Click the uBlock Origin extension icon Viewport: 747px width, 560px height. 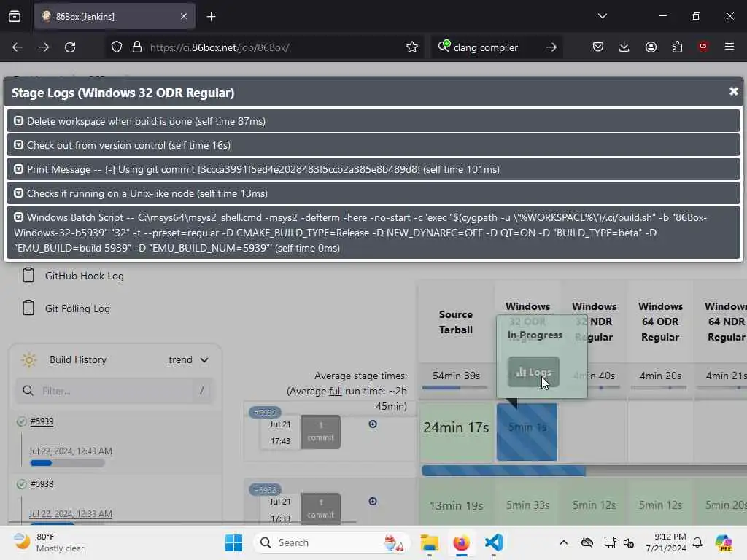click(703, 47)
